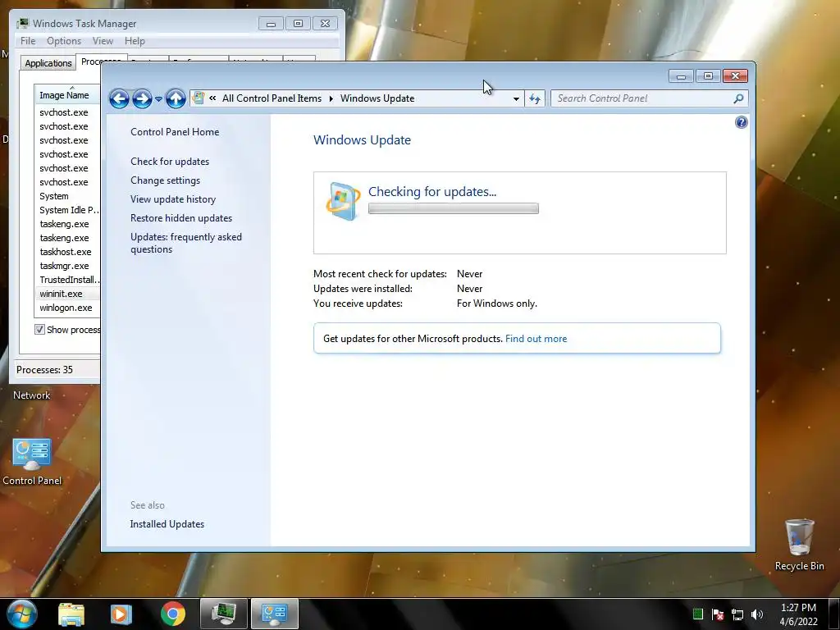
Task: Open the Windows Start orb
Action: click(x=21, y=614)
